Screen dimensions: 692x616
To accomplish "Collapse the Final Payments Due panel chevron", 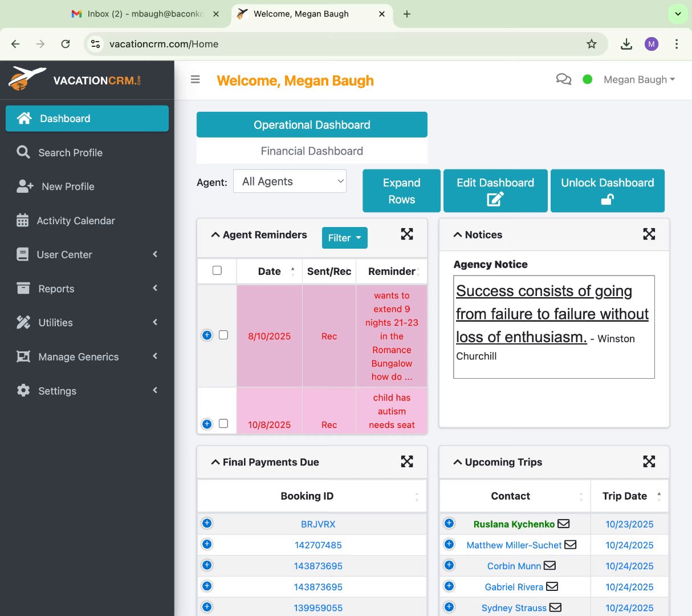I will (215, 462).
